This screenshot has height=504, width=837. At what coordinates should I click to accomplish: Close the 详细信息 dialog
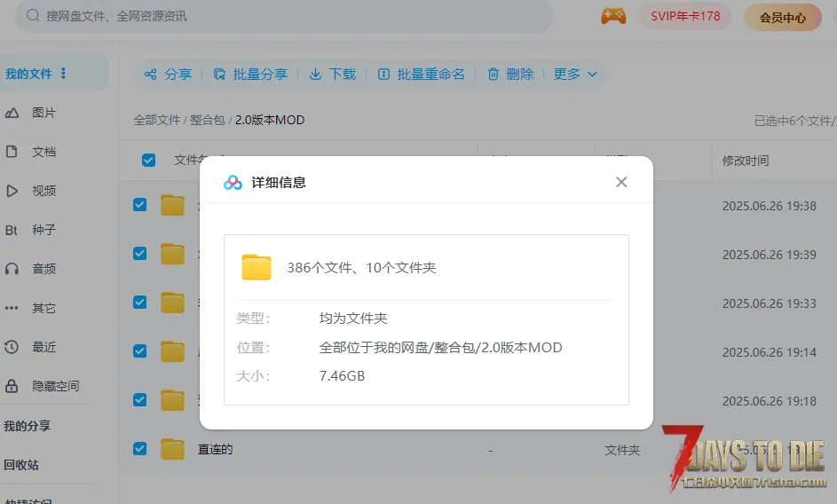pos(621,182)
